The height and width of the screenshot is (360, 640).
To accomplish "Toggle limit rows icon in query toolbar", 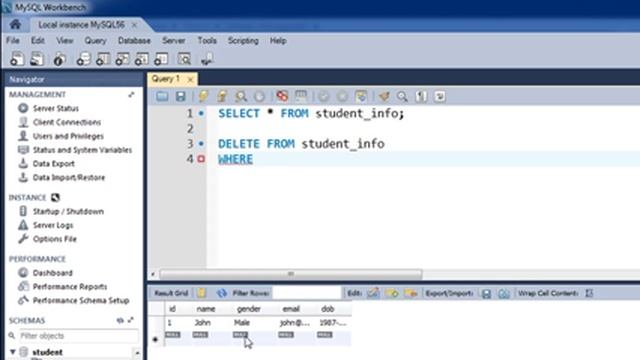I will pyautogui.click(x=301, y=96).
